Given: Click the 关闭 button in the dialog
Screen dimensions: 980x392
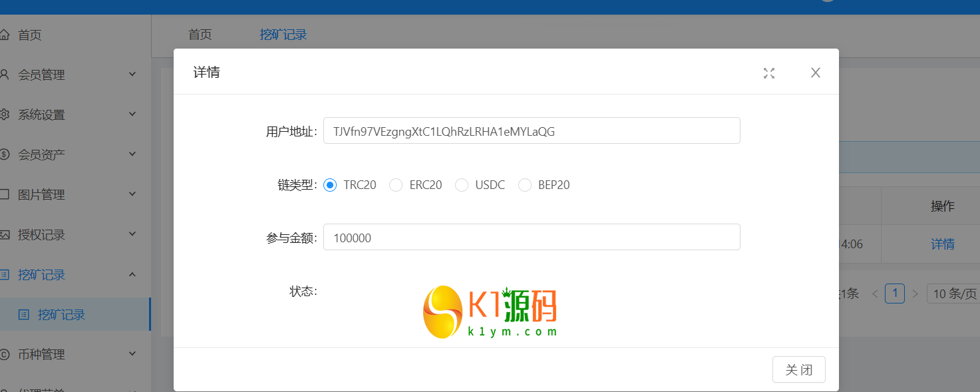Looking at the screenshot, I should click(798, 369).
